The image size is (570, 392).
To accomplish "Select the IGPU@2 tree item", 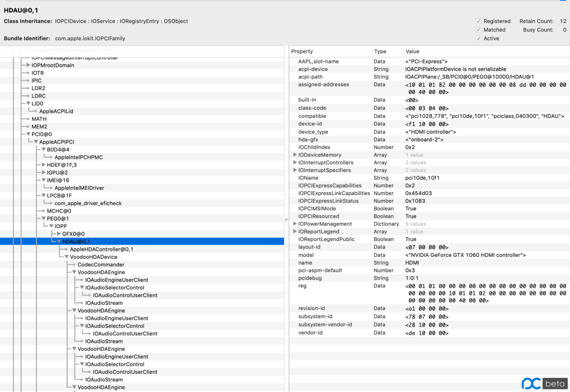I will click(x=57, y=173).
